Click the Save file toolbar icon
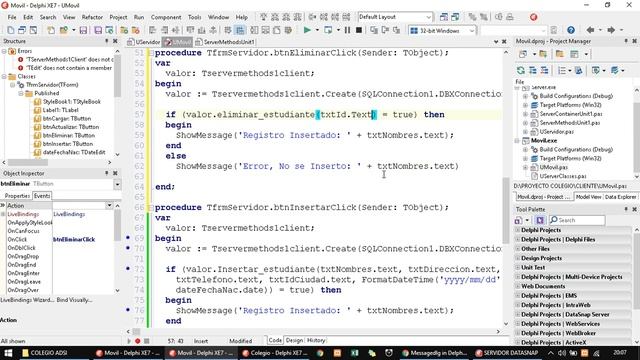The image size is (640, 360). 83,30
